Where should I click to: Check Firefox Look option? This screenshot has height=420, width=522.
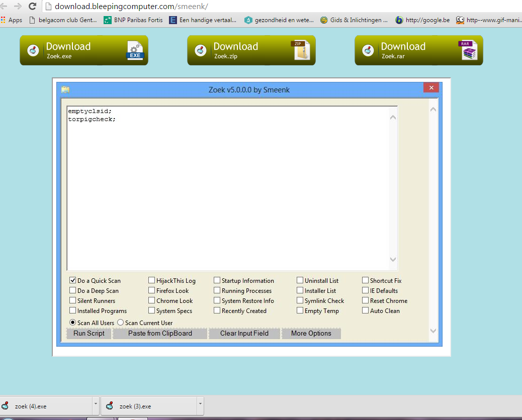coord(151,290)
